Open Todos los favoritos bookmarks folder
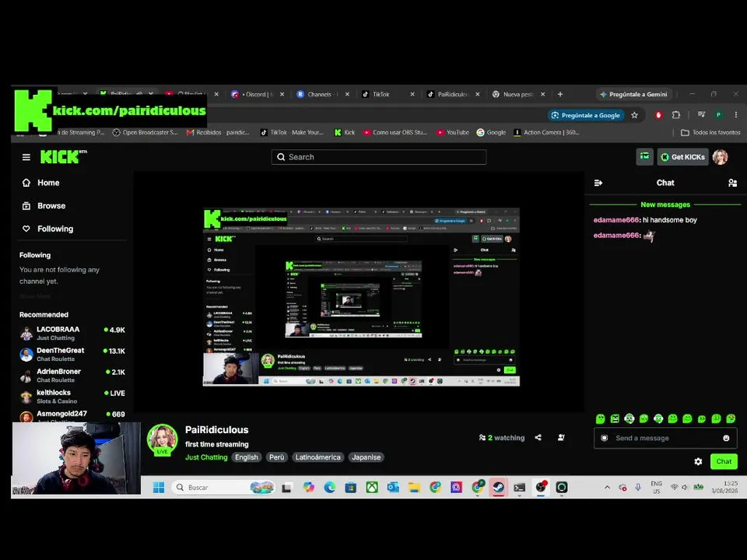 point(710,132)
